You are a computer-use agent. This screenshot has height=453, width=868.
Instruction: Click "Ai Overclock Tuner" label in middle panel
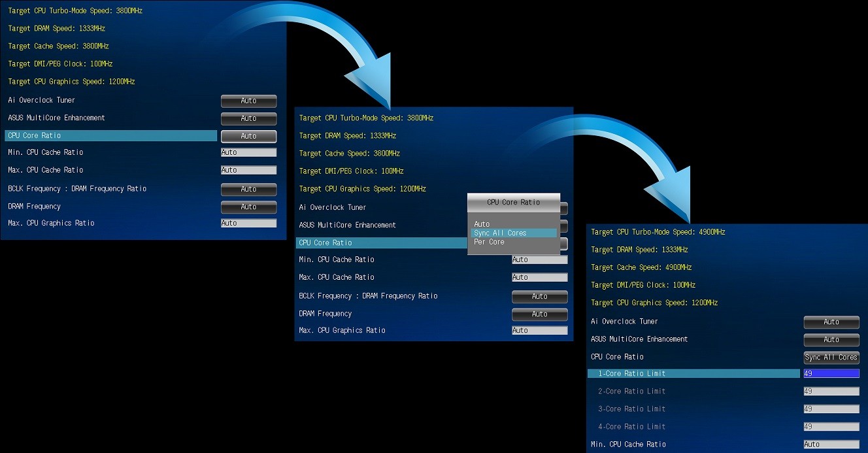[x=333, y=207]
